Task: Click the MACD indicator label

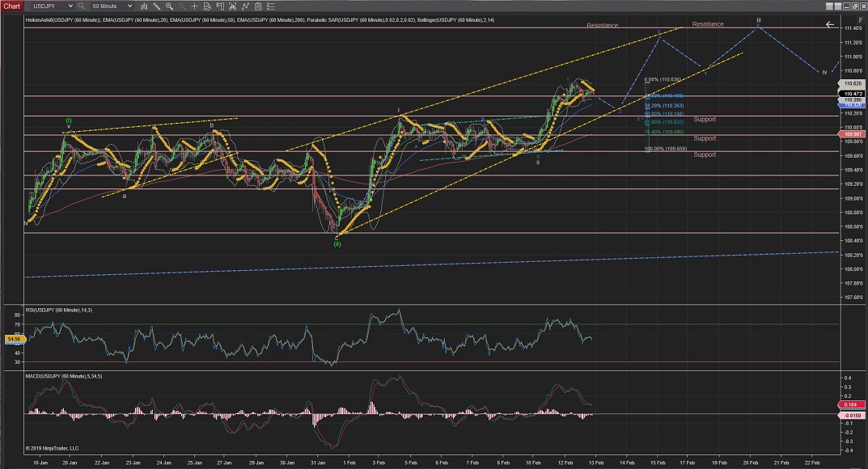Action: (63, 378)
